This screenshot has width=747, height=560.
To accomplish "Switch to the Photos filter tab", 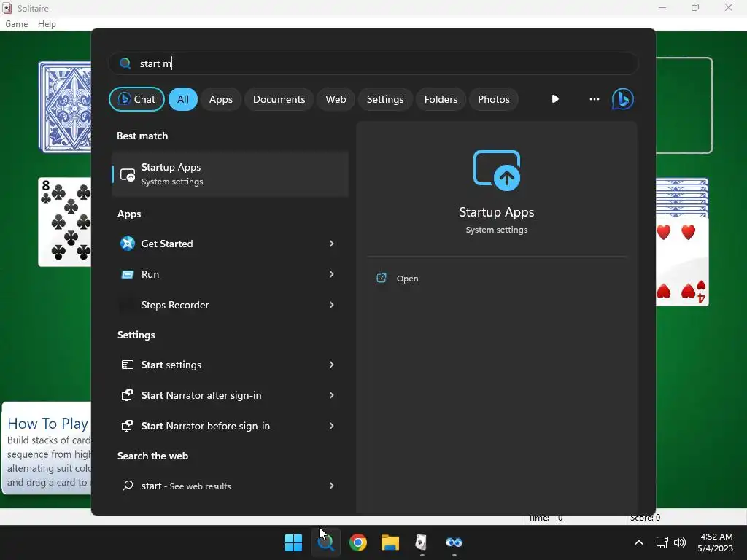I will click(494, 99).
